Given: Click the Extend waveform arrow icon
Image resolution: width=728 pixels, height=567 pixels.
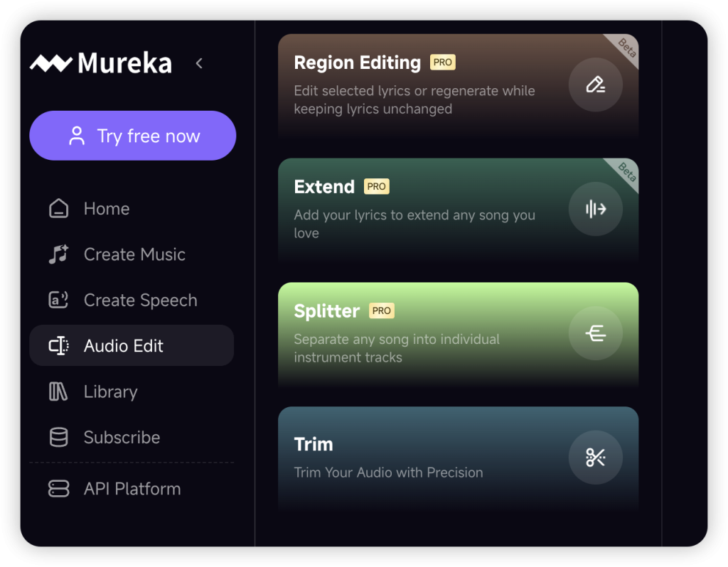Looking at the screenshot, I should [595, 209].
